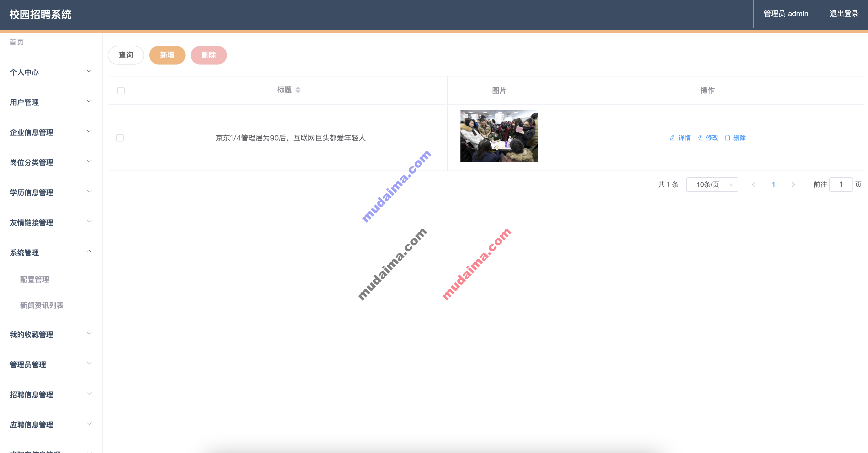Viewport: 868px width, 453px height.
Task: Click the 修改 link for the news row
Action: [x=712, y=138]
